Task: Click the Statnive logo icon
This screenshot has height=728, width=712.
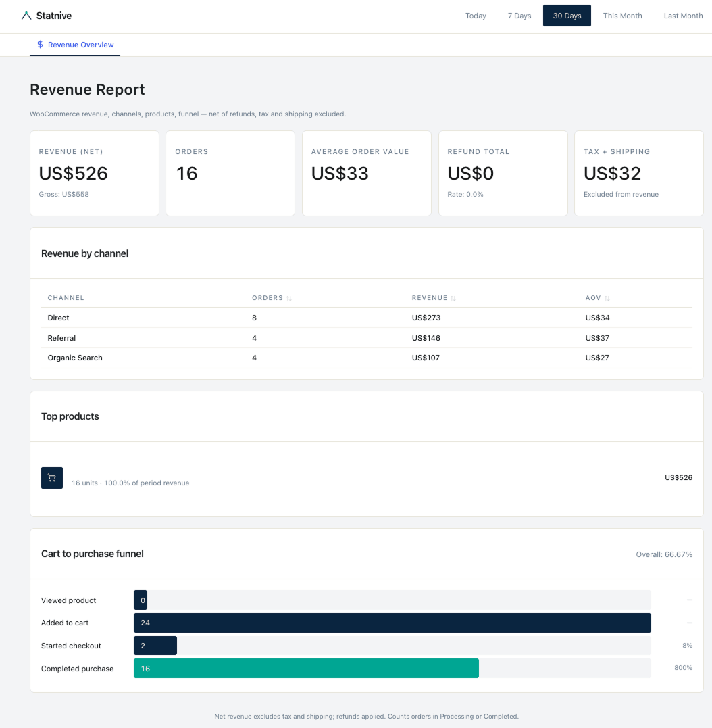Action: [x=26, y=16]
